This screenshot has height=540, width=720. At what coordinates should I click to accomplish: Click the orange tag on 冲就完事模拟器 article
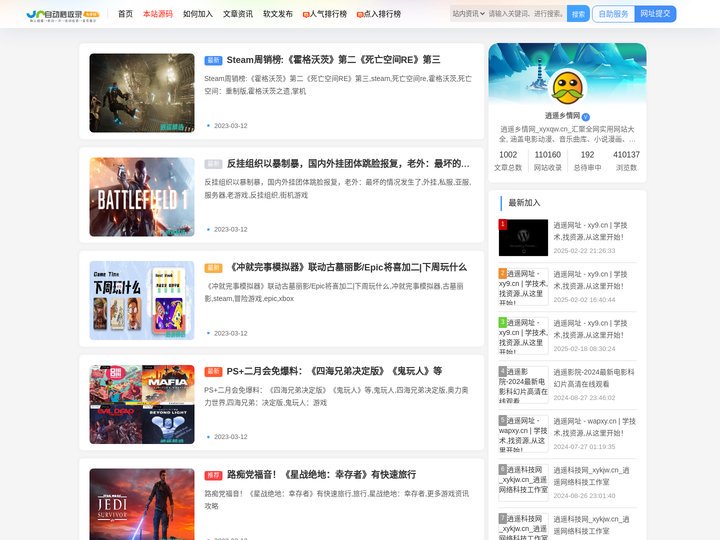point(214,267)
